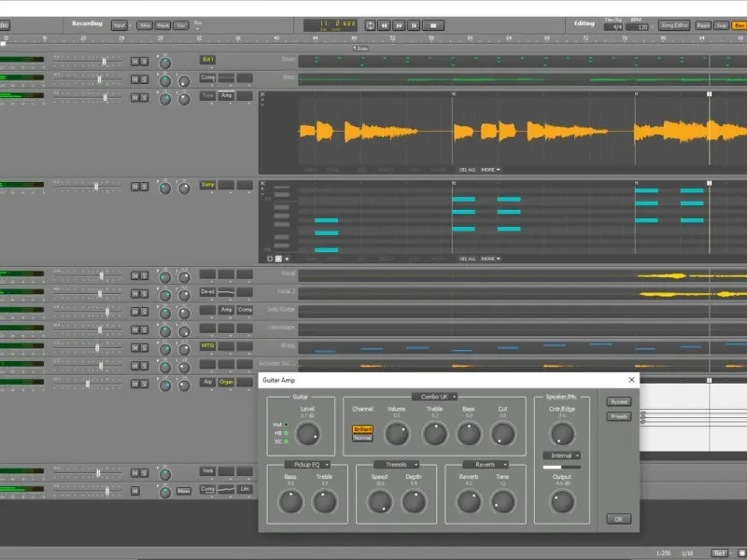Open the Organ instrument slot
Image resolution: width=747 pixels, height=560 pixels.
tap(226, 382)
